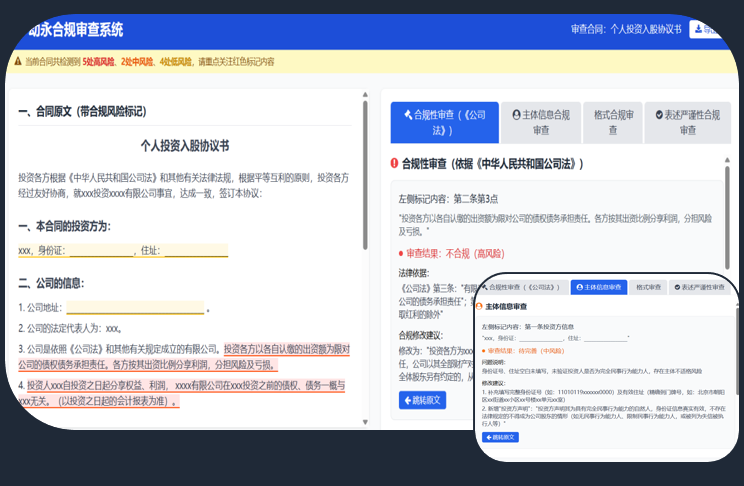This screenshot has height=486, width=744.
Task: Click the check-circle icon on 表述严谨性合规审查 tab
Action: pyautogui.click(x=659, y=114)
